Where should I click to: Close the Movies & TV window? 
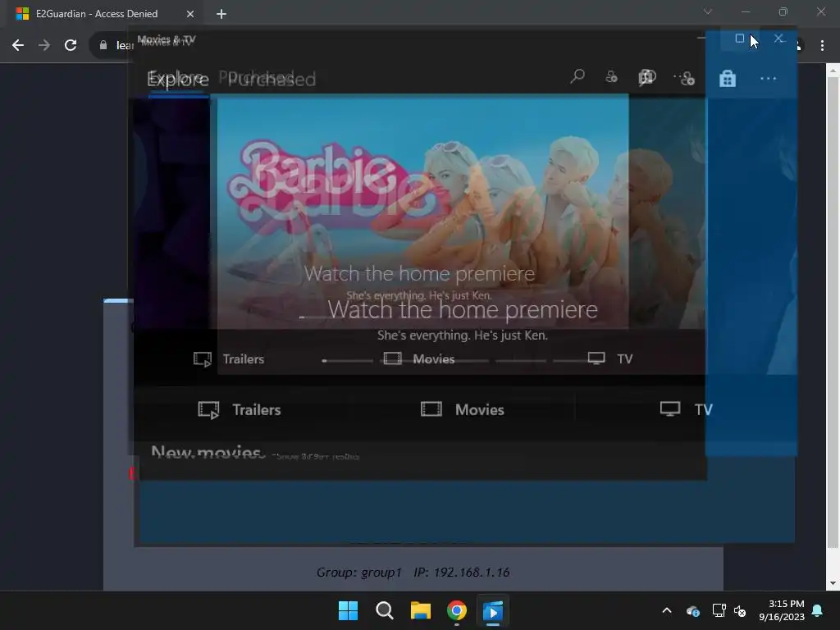[x=779, y=39]
